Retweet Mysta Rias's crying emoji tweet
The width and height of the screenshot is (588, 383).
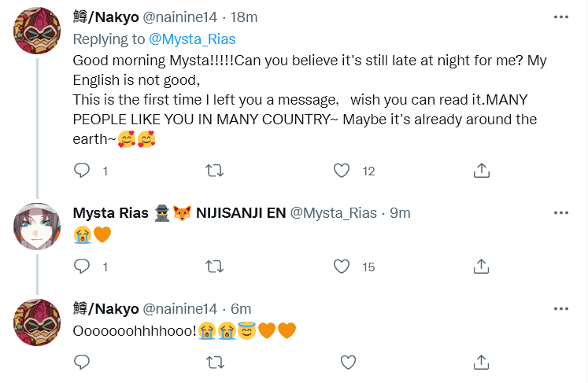[x=213, y=267]
